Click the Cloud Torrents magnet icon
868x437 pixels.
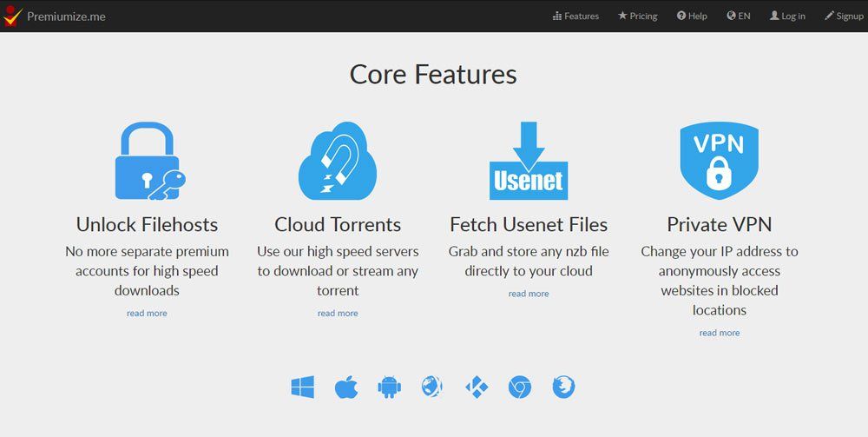[338, 161]
